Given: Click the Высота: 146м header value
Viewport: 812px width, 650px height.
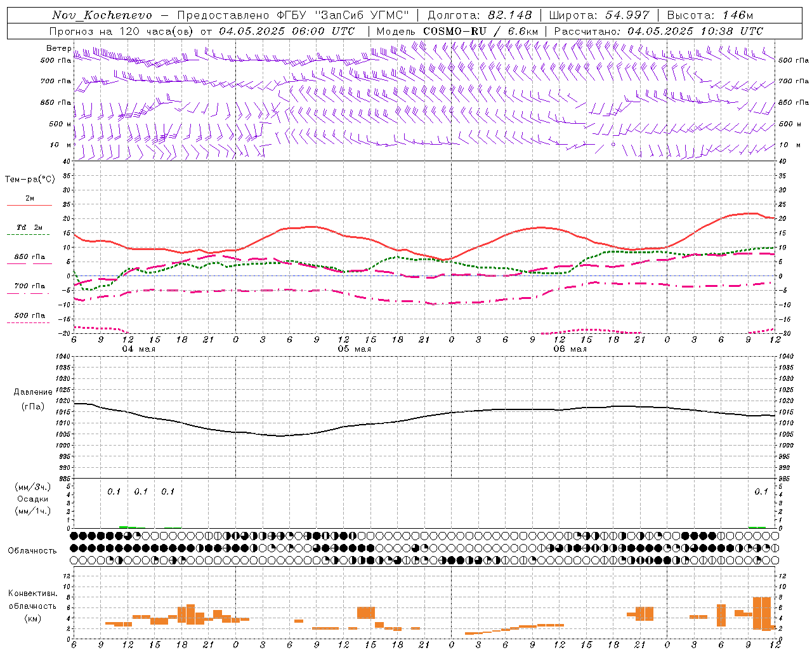Looking at the screenshot, I should [x=710, y=15].
